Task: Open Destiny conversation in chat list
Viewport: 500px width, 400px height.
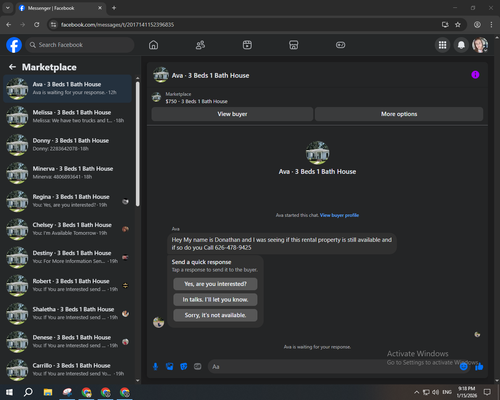Action: [x=68, y=257]
